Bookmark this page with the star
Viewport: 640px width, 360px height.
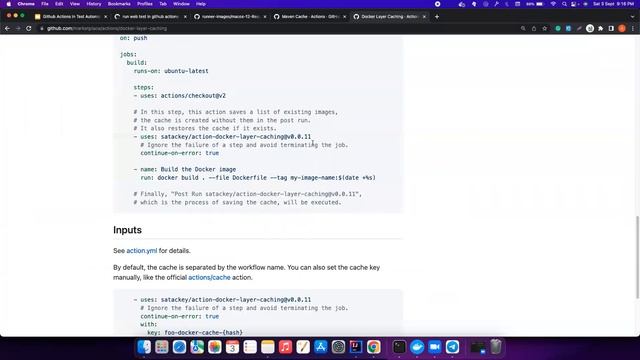click(544, 29)
